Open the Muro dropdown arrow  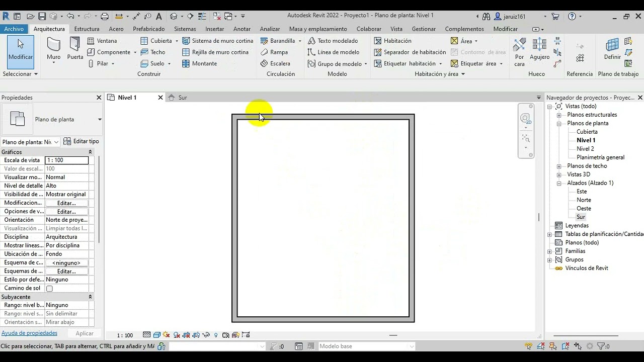[x=53, y=64]
